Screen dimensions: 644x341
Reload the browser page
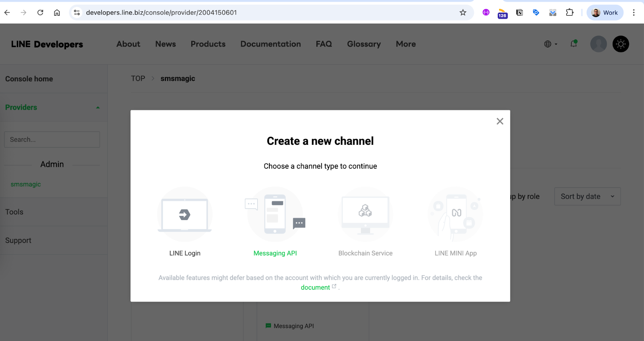[x=40, y=12]
